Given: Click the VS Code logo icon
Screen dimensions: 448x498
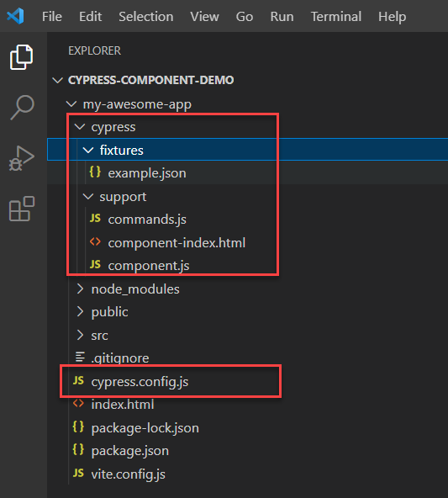Looking at the screenshot, I should 15,16.
